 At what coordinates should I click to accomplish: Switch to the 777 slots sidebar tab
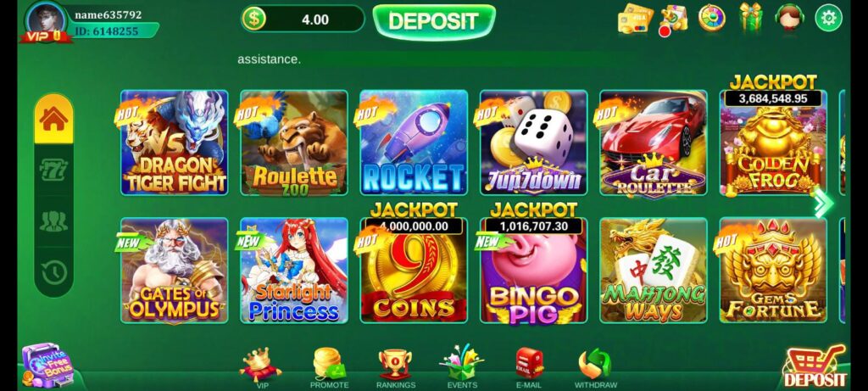point(53,170)
